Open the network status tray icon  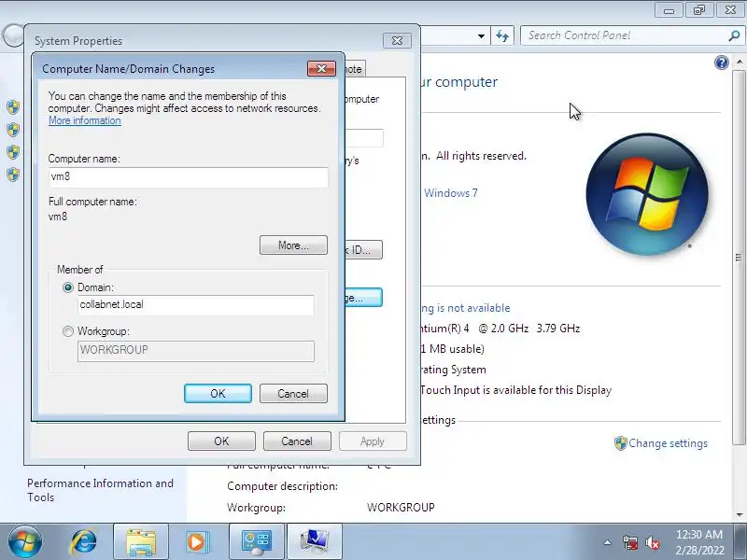pos(629,542)
